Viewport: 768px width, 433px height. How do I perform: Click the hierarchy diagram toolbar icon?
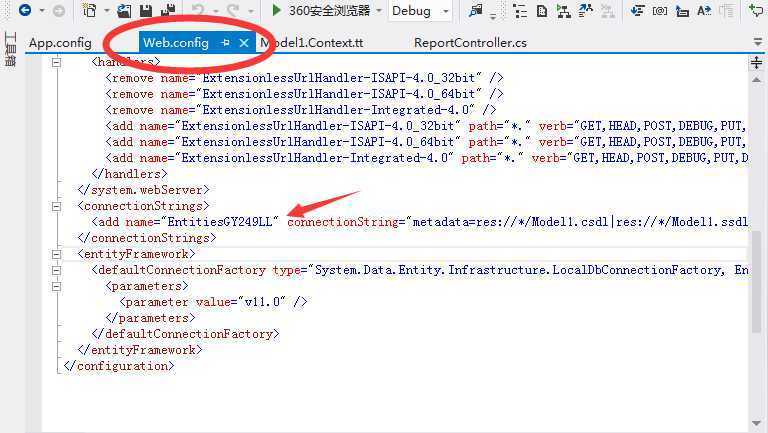[x=564, y=10]
